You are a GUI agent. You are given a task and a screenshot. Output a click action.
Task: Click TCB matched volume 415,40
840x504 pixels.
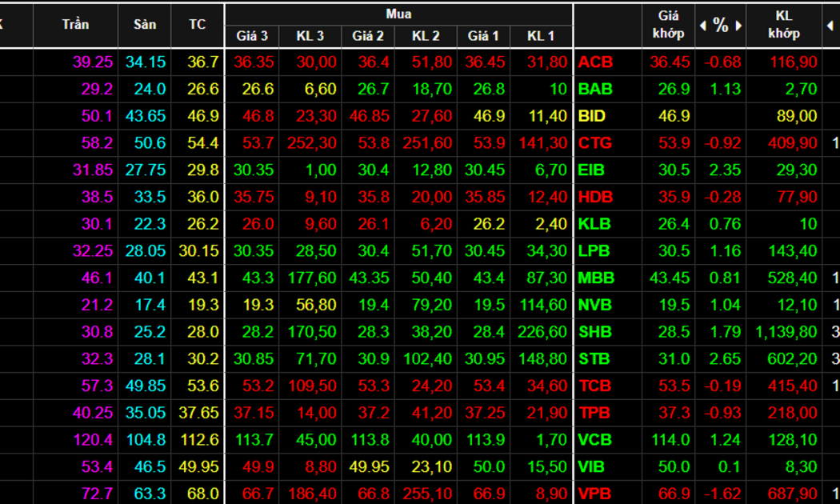pyautogui.click(x=793, y=386)
